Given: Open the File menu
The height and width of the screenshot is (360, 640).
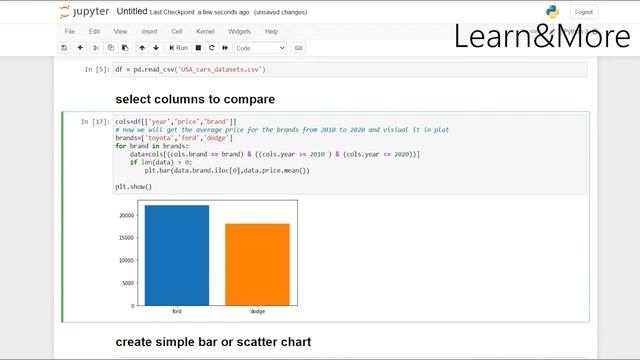Looking at the screenshot, I should click(70, 31).
